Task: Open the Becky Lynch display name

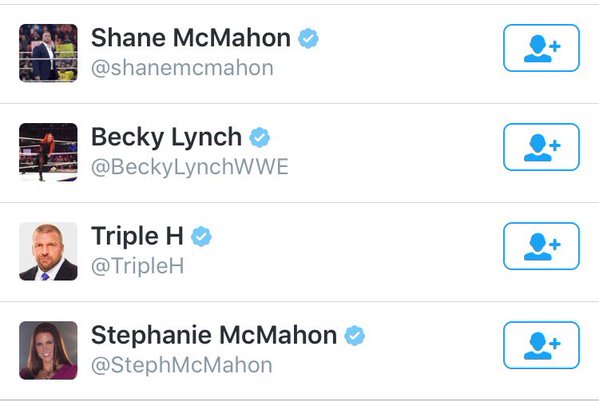Action: (167, 138)
